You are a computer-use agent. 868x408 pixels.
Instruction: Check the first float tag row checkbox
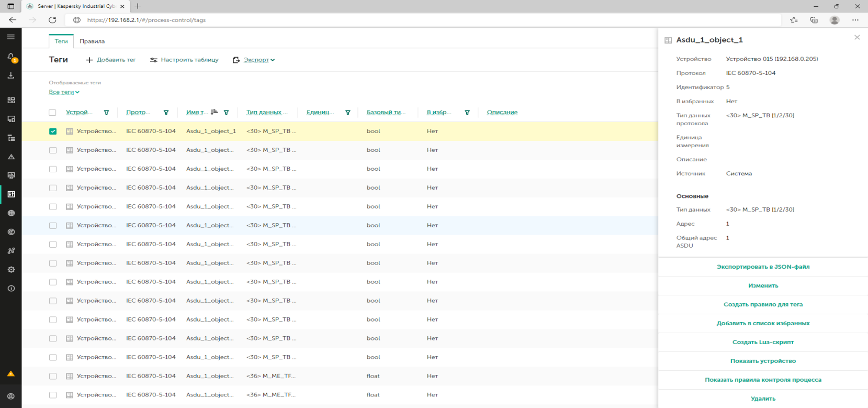pos(53,376)
